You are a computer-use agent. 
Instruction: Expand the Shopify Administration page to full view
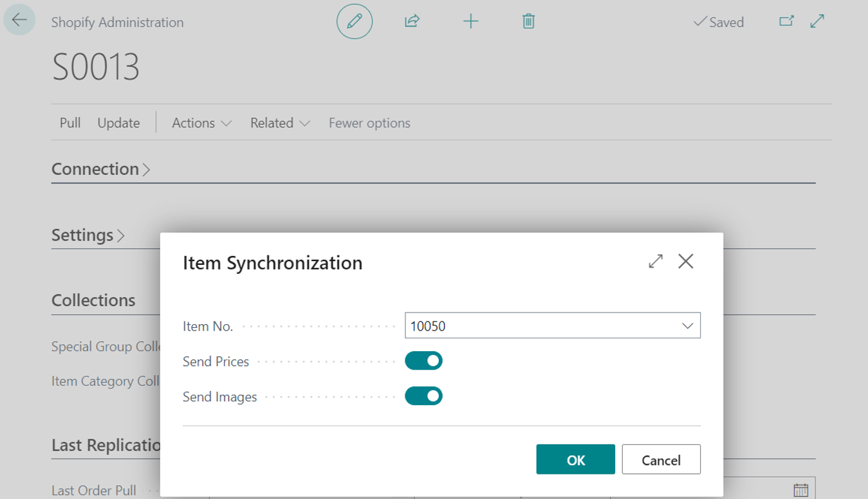817,21
